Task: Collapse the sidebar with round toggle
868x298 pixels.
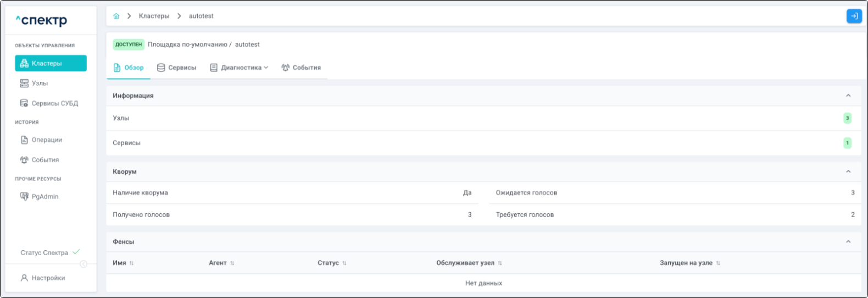Action: point(84,264)
